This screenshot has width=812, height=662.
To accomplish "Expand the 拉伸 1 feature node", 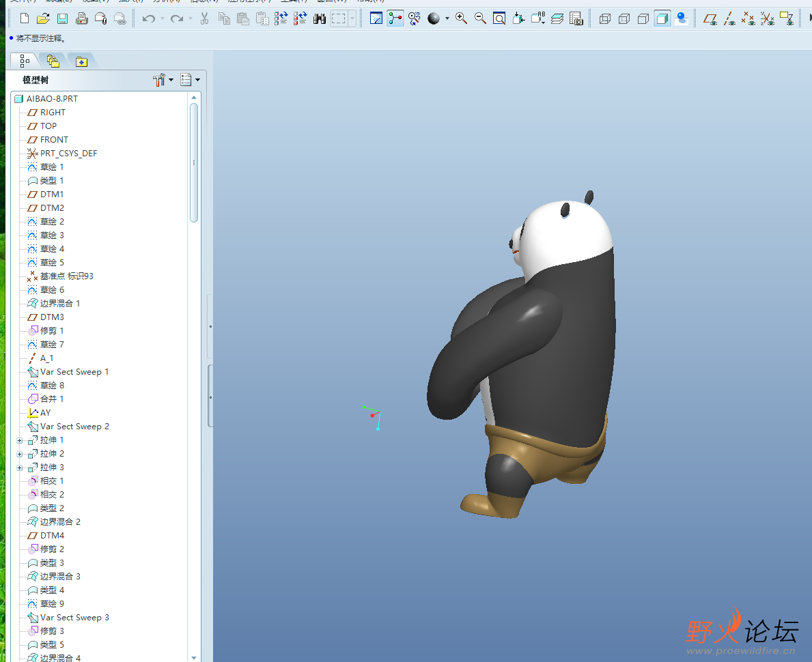I will coord(20,440).
